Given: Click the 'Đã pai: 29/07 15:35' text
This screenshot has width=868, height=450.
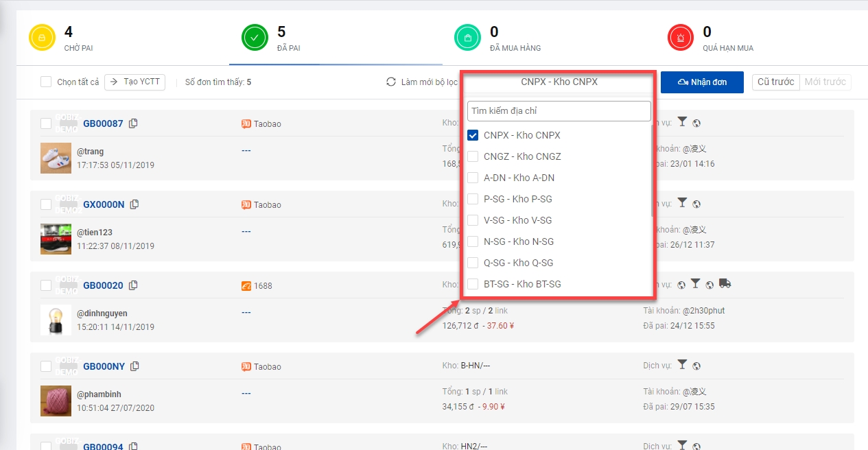Looking at the screenshot, I should point(679,407).
